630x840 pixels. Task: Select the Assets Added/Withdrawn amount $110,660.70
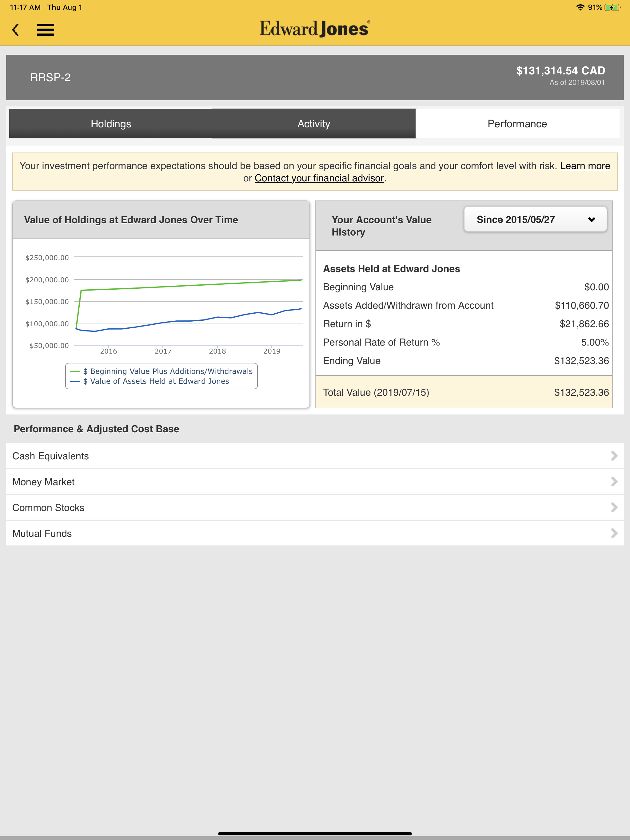click(x=582, y=305)
